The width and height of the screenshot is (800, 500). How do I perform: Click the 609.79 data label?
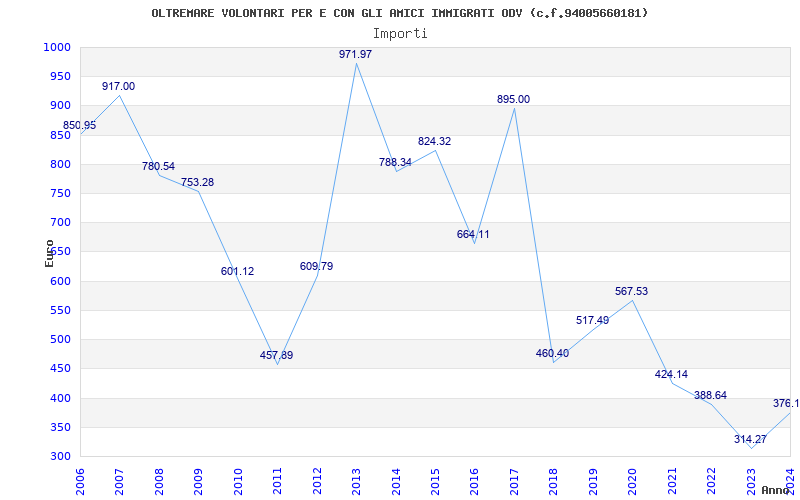[x=316, y=266]
